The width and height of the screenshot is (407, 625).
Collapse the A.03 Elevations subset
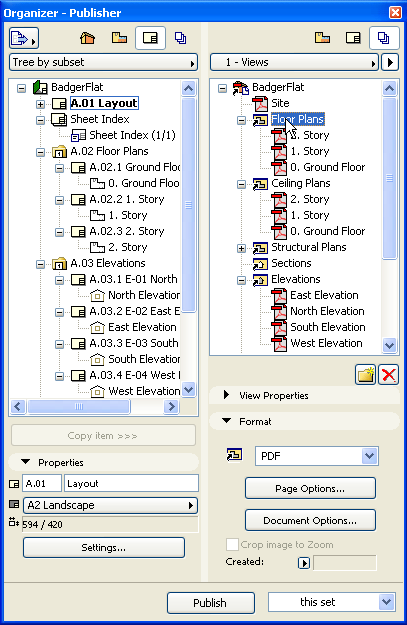[x=40, y=264]
